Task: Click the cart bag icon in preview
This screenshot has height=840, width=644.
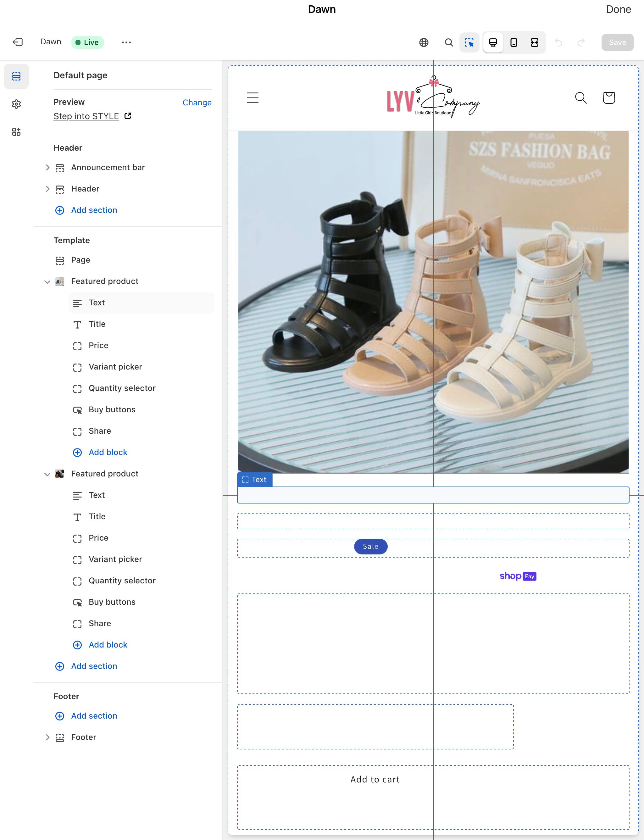Action: 608,98
